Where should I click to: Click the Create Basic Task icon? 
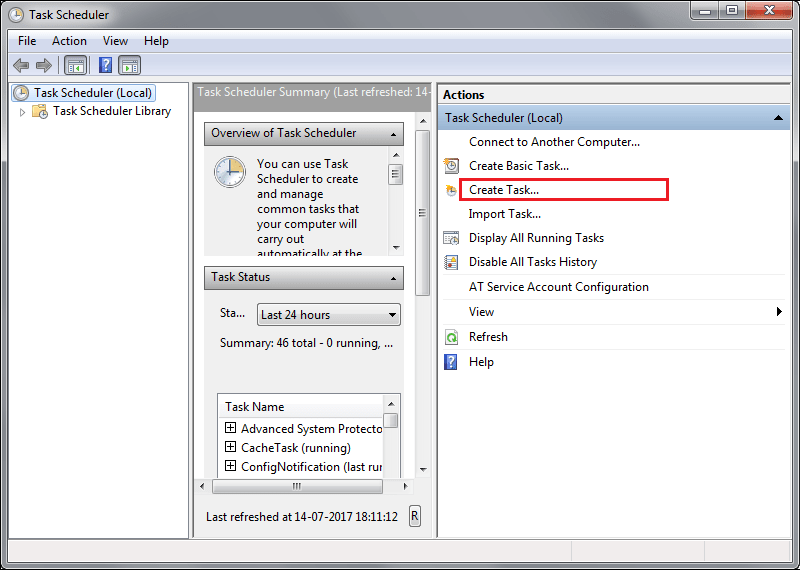click(451, 166)
